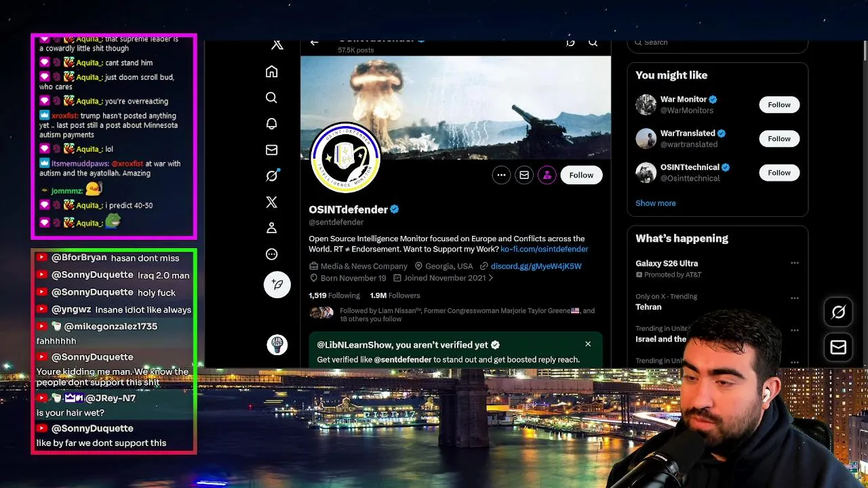
Task: Open the 'Israel and the' trending topic
Action: pyautogui.click(x=661, y=339)
